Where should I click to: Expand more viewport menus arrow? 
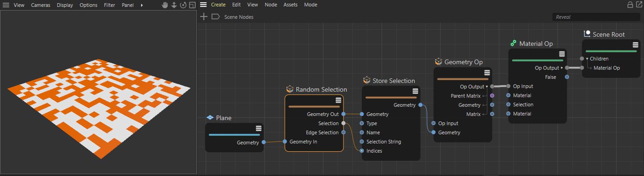pos(142,5)
